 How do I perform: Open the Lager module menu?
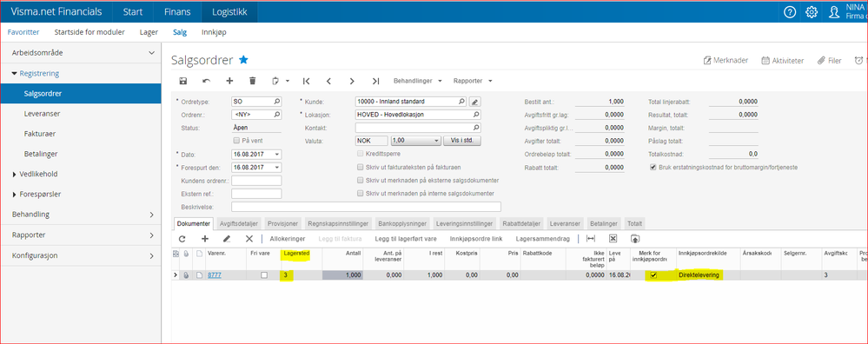[x=149, y=32]
